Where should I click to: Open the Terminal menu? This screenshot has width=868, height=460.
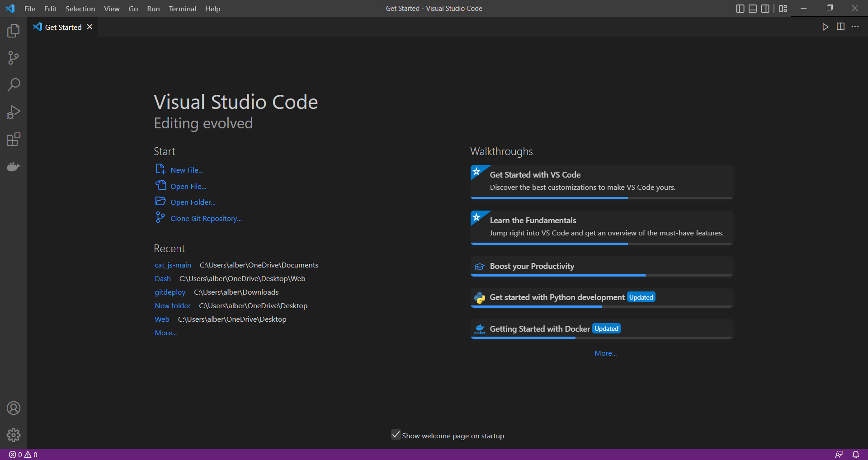[183, 9]
